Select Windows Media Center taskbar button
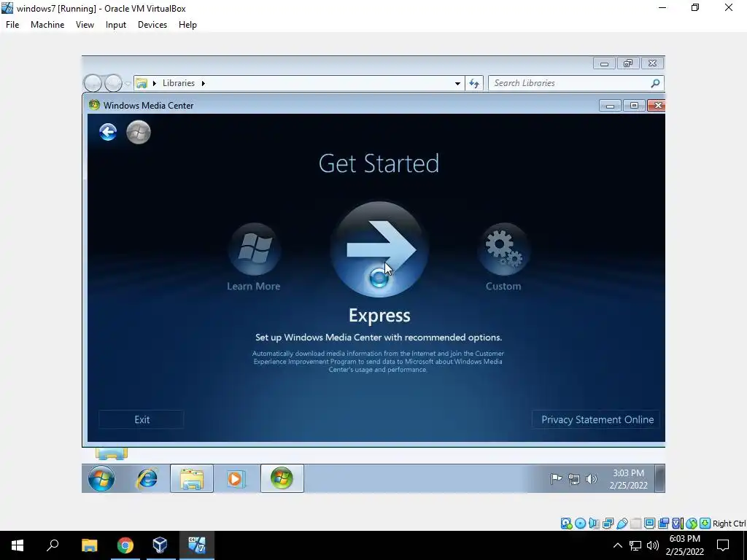 [x=282, y=478]
